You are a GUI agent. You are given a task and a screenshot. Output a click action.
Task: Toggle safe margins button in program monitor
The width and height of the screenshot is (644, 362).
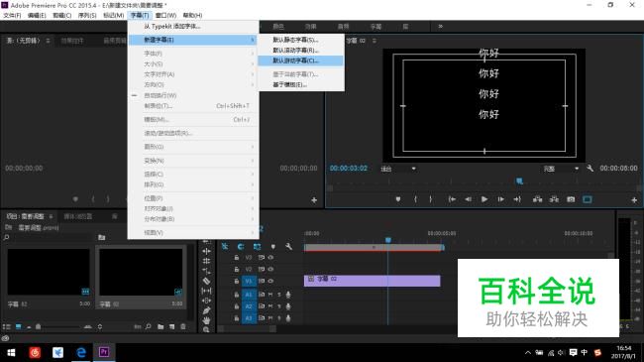pyautogui.click(x=588, y=199)
